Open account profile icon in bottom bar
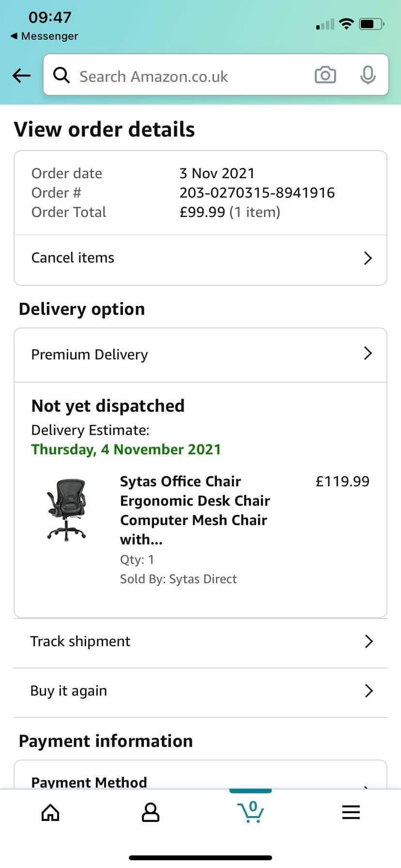 tap(150, 812)
